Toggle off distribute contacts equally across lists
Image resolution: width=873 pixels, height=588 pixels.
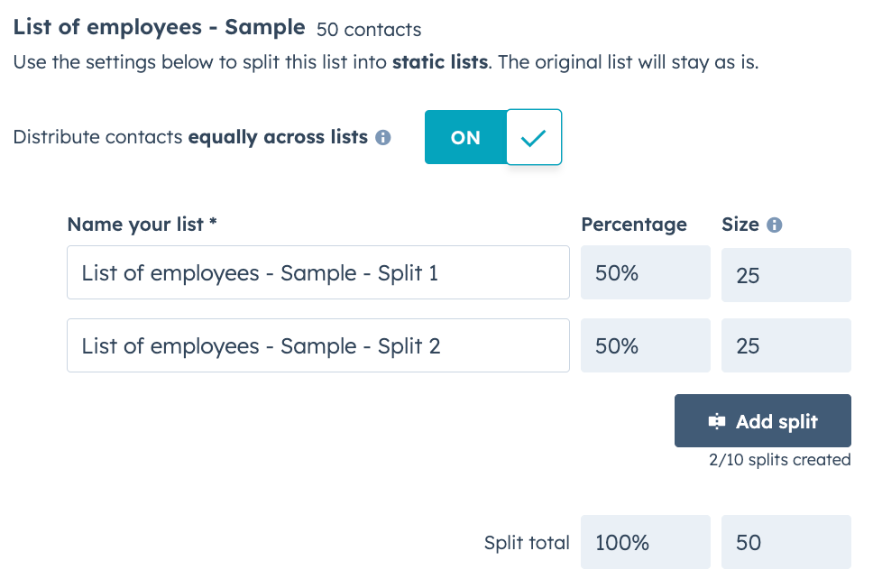[465, 137]
